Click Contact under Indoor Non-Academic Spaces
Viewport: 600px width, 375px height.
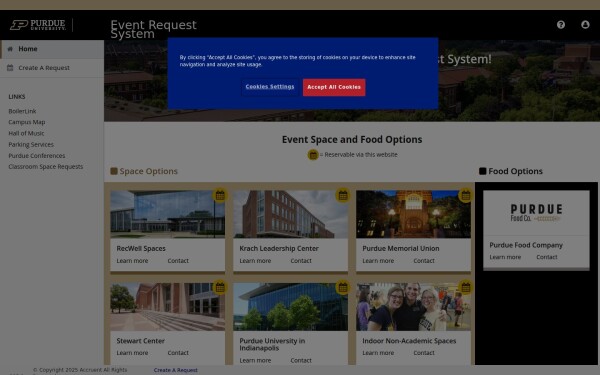click(x=424, y=353)
